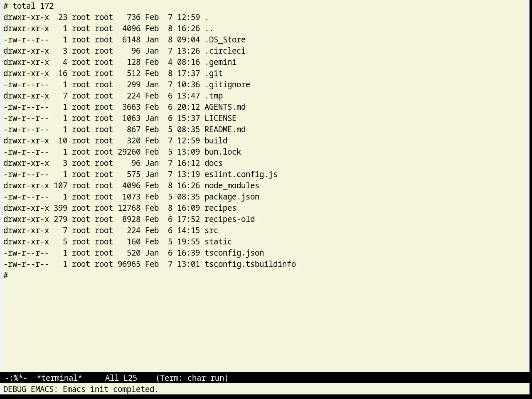Select the .gitignore file name
The width and height of the screenshot is (532, 399).
(227, 85)
